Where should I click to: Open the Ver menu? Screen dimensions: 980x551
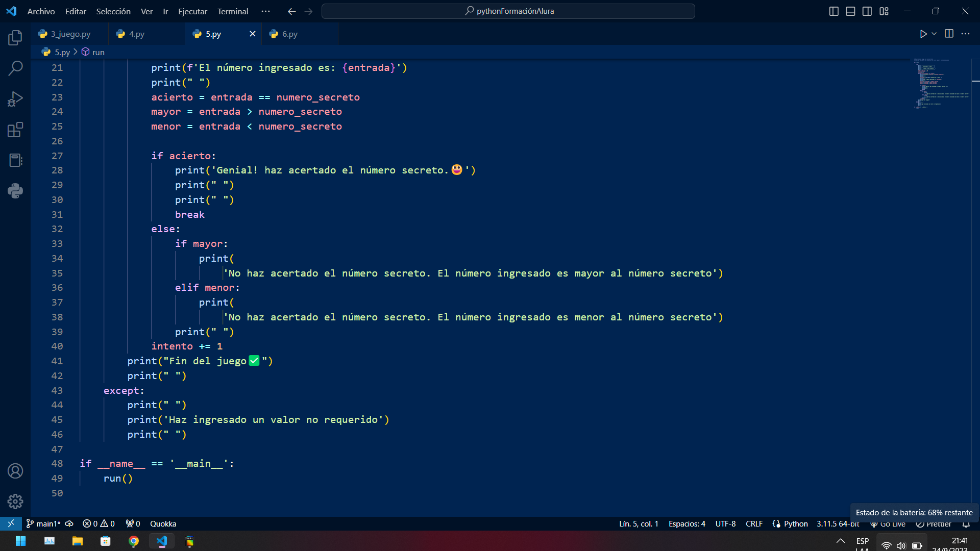(x=146, y=11)
